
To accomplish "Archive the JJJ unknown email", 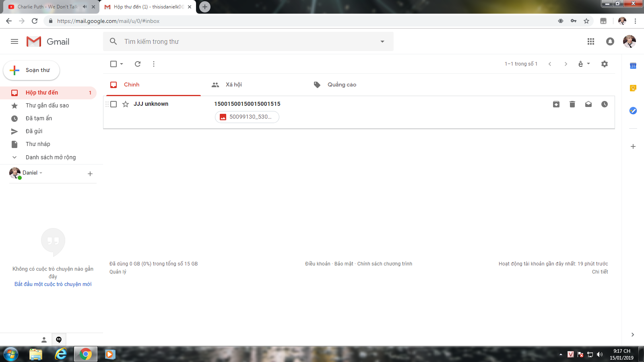I will tap(556, 104).
